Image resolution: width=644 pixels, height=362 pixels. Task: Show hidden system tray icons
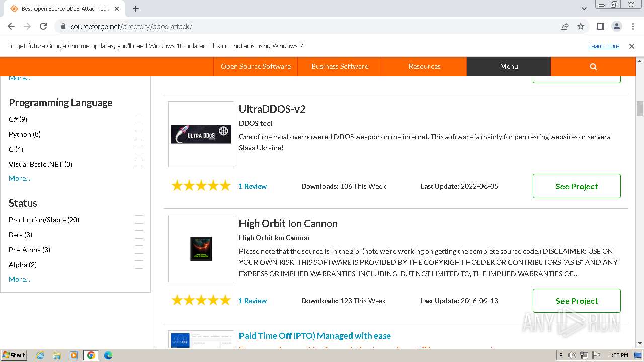[561, 355]
